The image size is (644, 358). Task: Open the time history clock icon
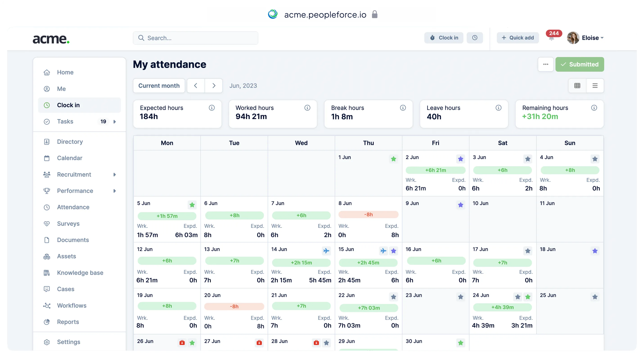tap(475, 38)
